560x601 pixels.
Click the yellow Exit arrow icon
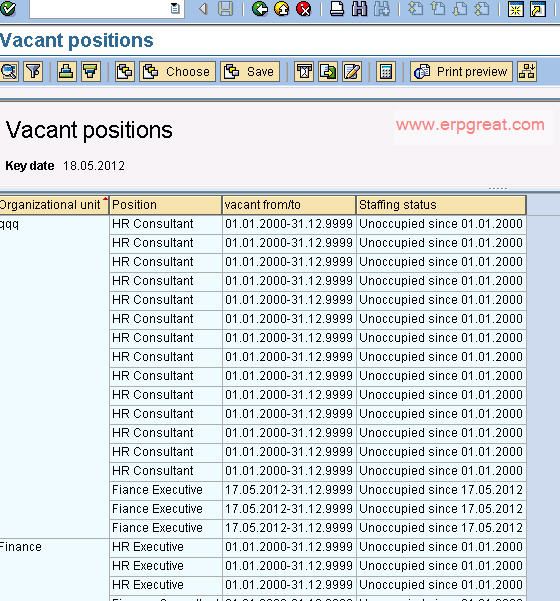pyautogui.click(x=282, y=8)
